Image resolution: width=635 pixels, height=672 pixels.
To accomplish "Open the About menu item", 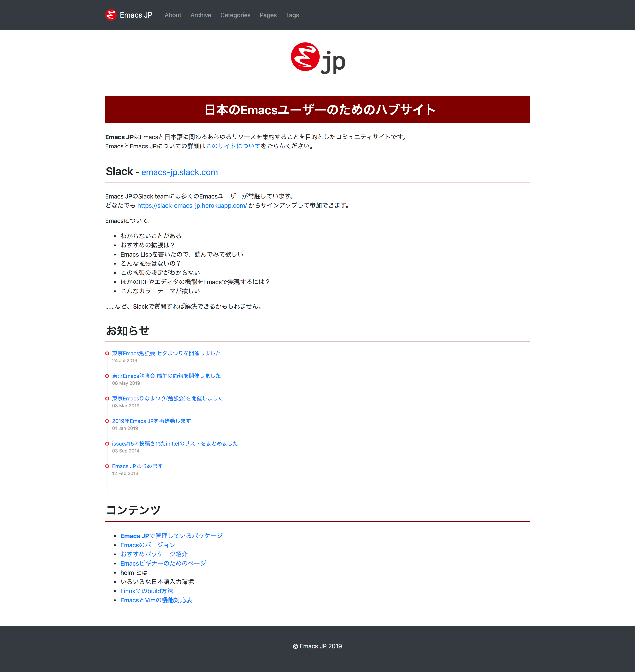I will pyautogui.click(x=173, y=15).
